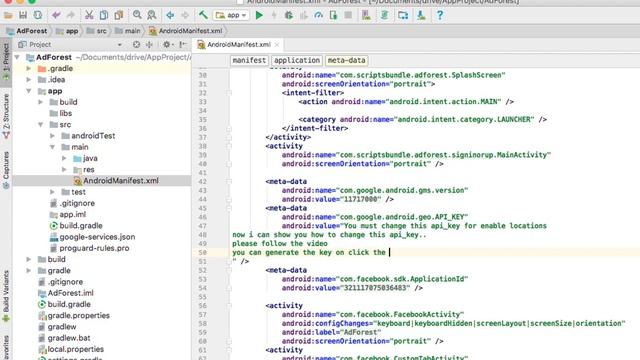The image size is (640, 360).
Task: Click the Undo arrow icon
Action: (56, 16)
